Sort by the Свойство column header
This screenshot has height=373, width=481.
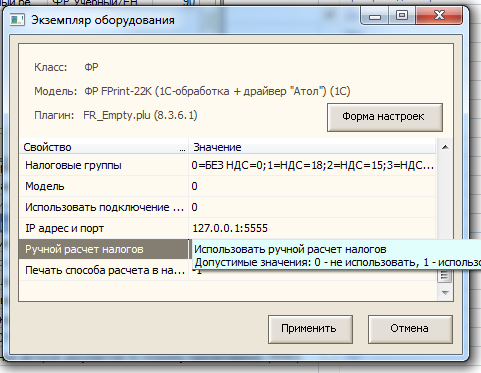pyautogui.click(x=104, y=147)
